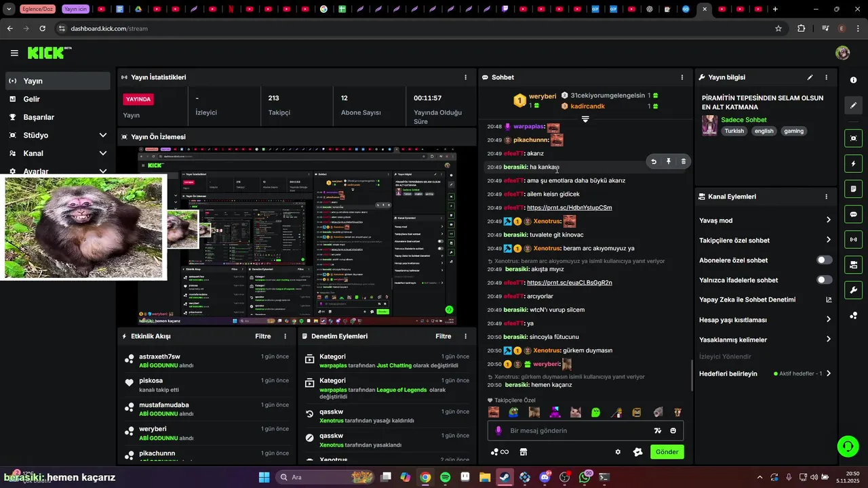Open Denetim Eylemleri three-dot options
The height and width of the screenshot is (488, 868).
[x=465, y=336]
